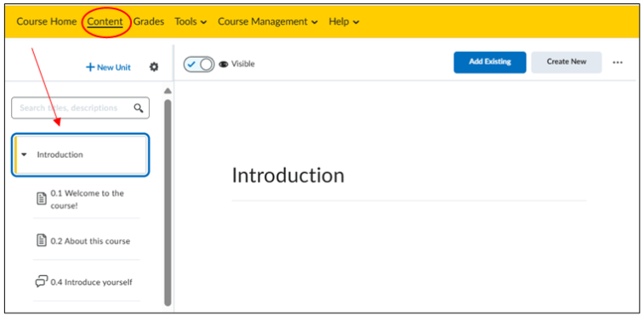The height and width of the screenshot is (316, 644).
Task: Open the more actions ellipsis menu
Action: click(x=618, y=62)
